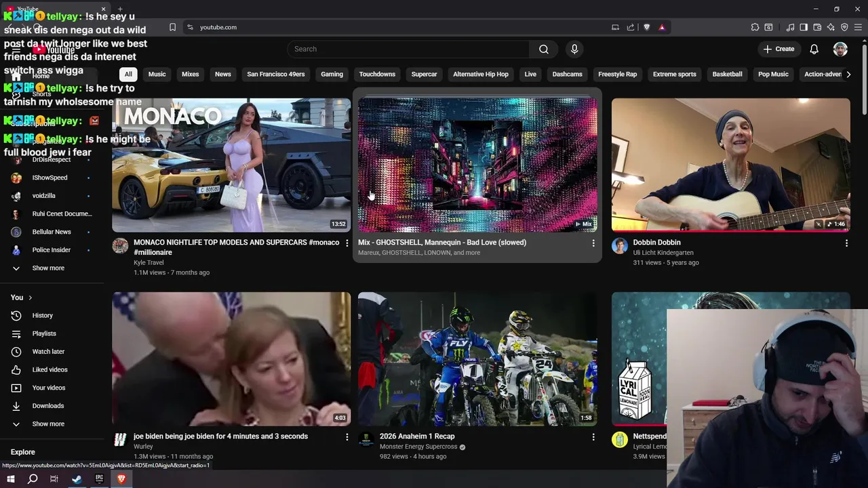The height and width of the screenshot is (488, 868).
Task: Open Task View on the taskbar
Action: click(54, 479)
